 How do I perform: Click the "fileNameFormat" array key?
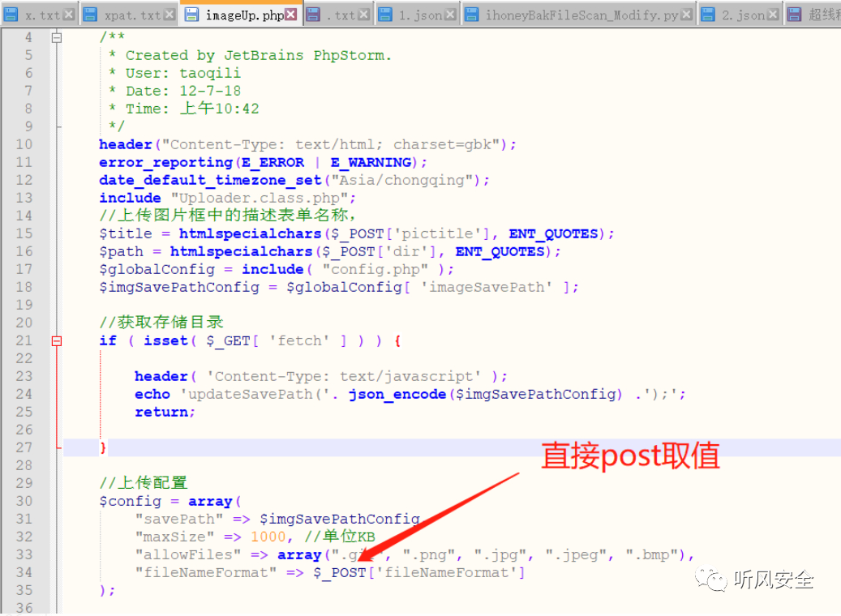tap(206, 572)
